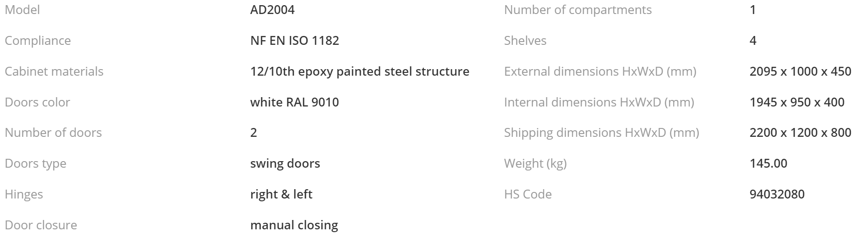This screenshot has height=241, width=868.
Task: Click the white RAL 9010 doors color value
Action: tap(295, 102)
